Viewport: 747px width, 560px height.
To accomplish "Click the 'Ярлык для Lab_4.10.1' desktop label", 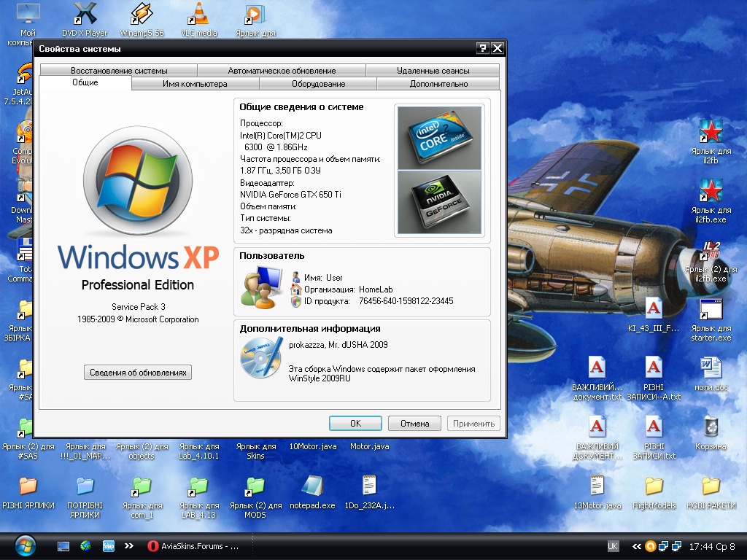I will (199, 451).
